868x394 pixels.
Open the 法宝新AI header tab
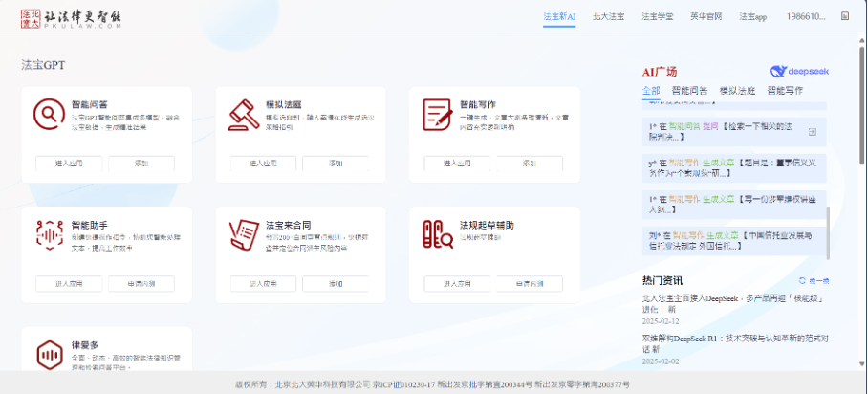[559, 16]
